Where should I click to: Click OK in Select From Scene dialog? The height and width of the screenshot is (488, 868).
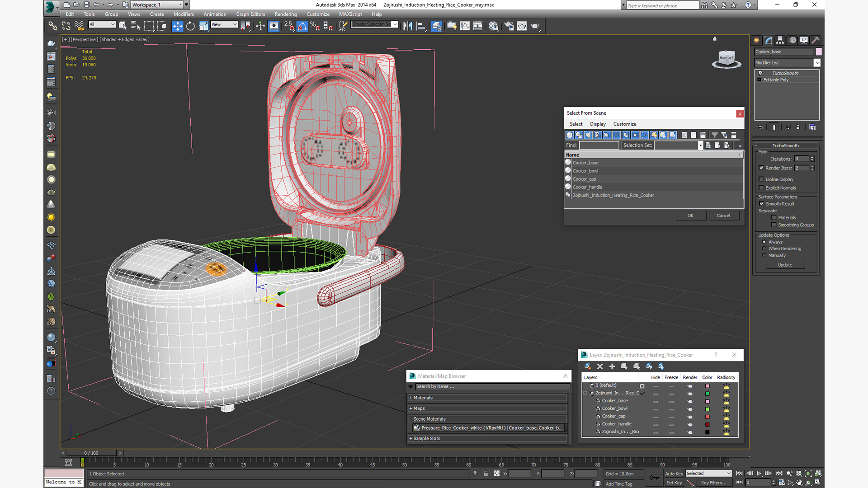click(690, 216)
